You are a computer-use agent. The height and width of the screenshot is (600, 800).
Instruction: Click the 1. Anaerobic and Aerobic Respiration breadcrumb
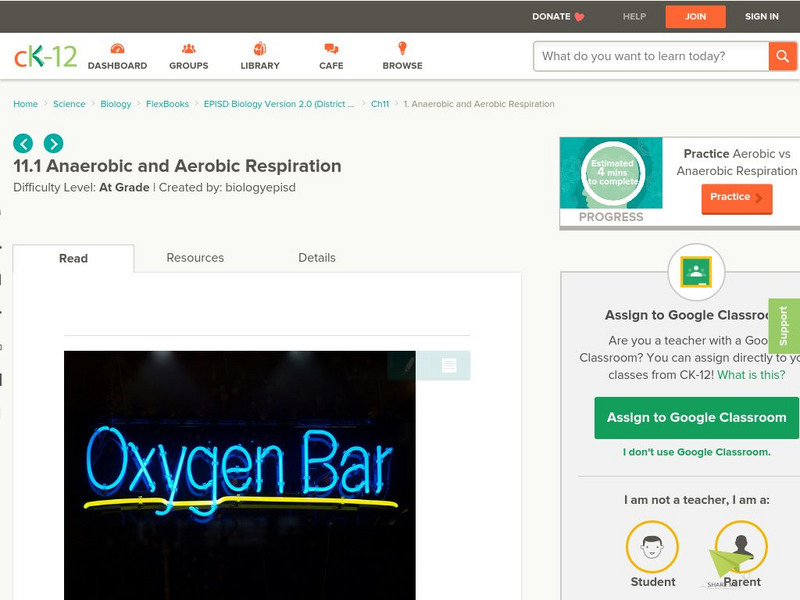pyautogui.click(x=479, y=104)
